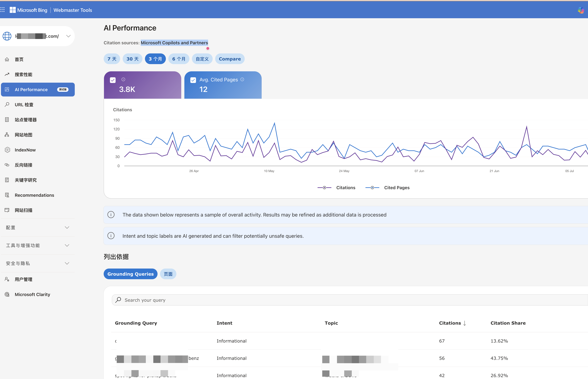Click the 网站地图 sitemap icon
Screen dimensions: 588x379
[7, 135]
